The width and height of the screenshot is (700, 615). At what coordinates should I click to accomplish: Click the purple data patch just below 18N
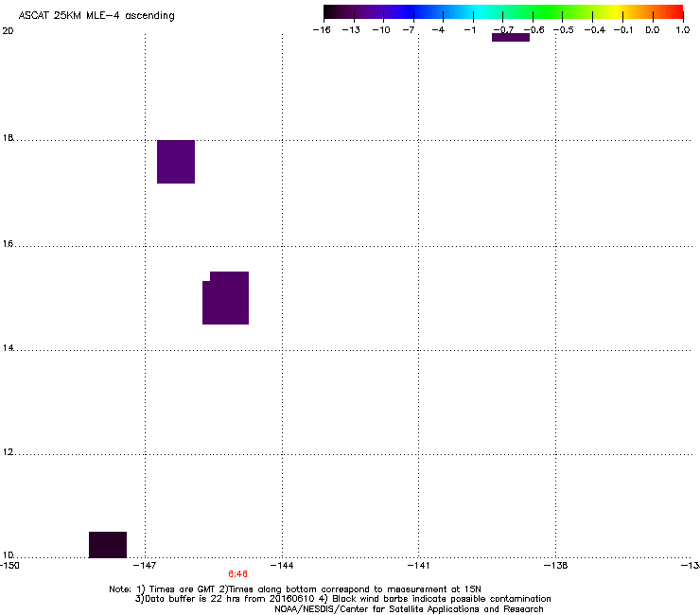(176, 162)
